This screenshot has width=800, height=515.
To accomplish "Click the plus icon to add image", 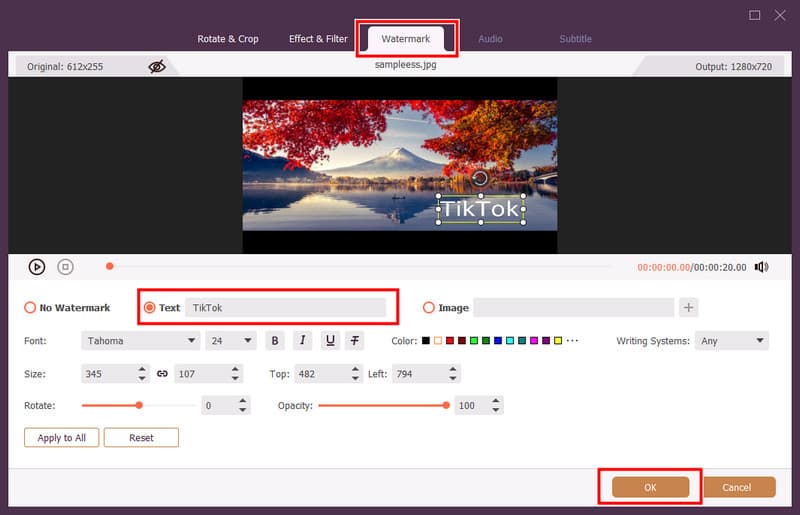I will click(688, 308).
